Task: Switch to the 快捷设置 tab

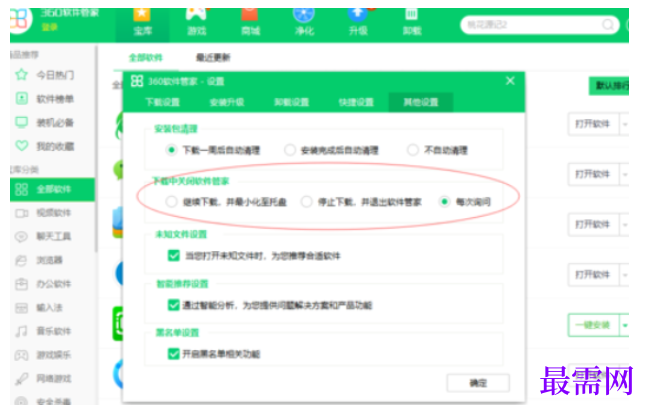Action: tap(356, 102)
